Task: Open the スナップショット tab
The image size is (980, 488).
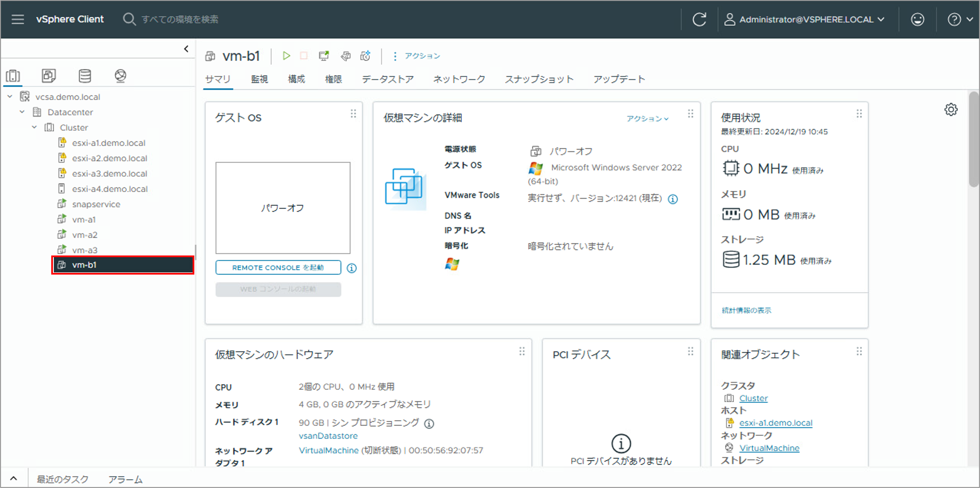Action: click(x=539, y=79)
